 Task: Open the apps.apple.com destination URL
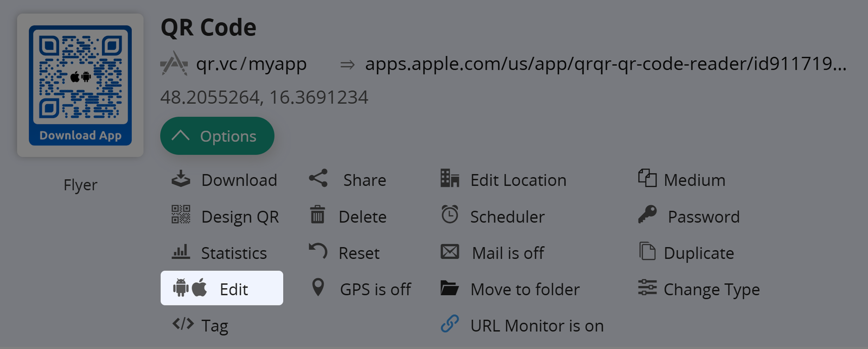click(605, 64)
